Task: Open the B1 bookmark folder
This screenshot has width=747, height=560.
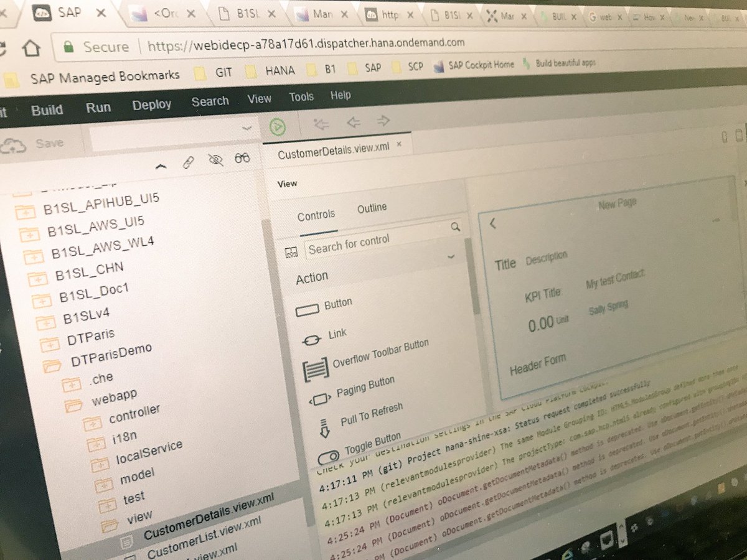Action: [x=321, y=69]
